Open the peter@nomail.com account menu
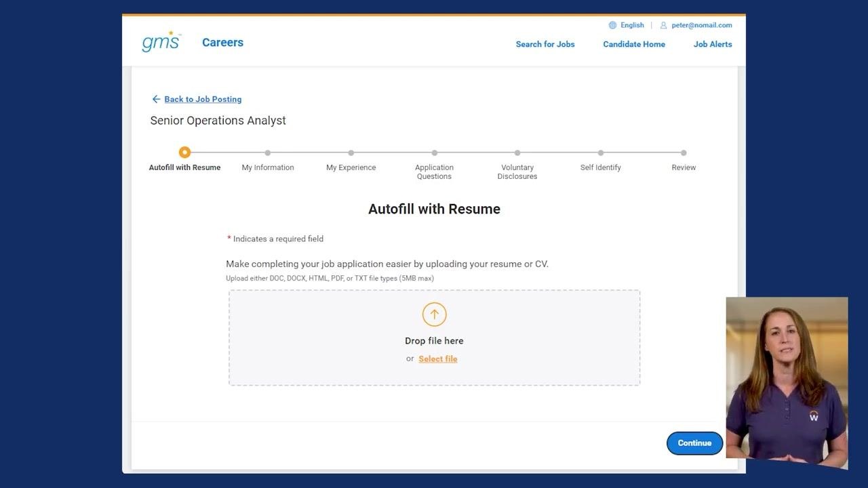The image size is (868, 488). point(702,25)
